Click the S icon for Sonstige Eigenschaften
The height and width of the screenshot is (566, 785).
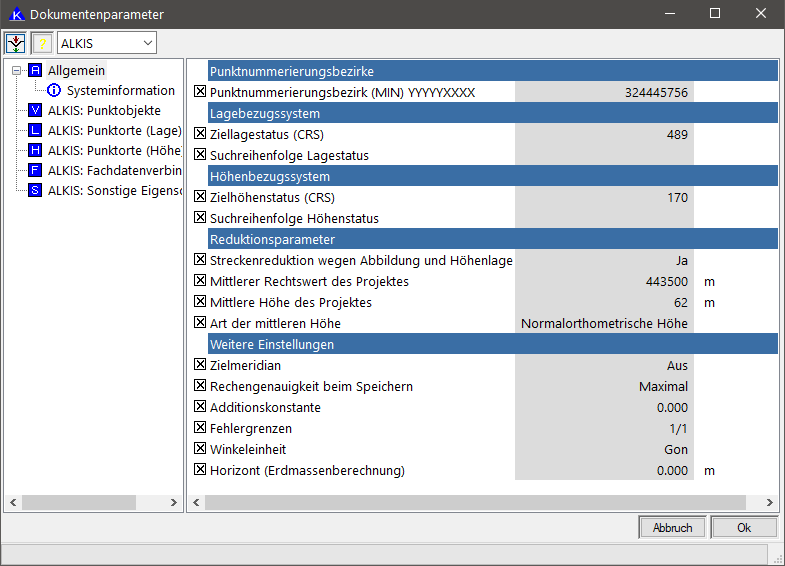(36, 190)
